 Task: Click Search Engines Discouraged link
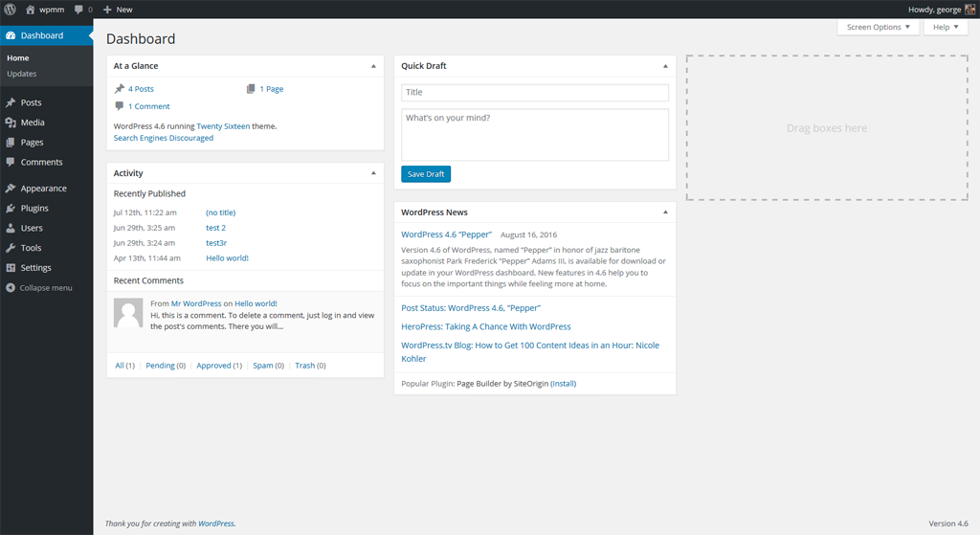tap(163, 138)
